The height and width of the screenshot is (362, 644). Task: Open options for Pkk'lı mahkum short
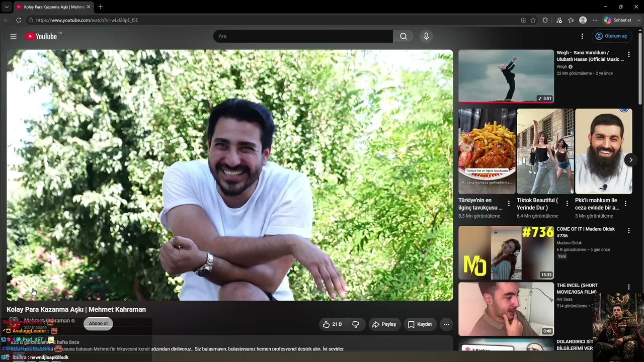coord(625,204)
